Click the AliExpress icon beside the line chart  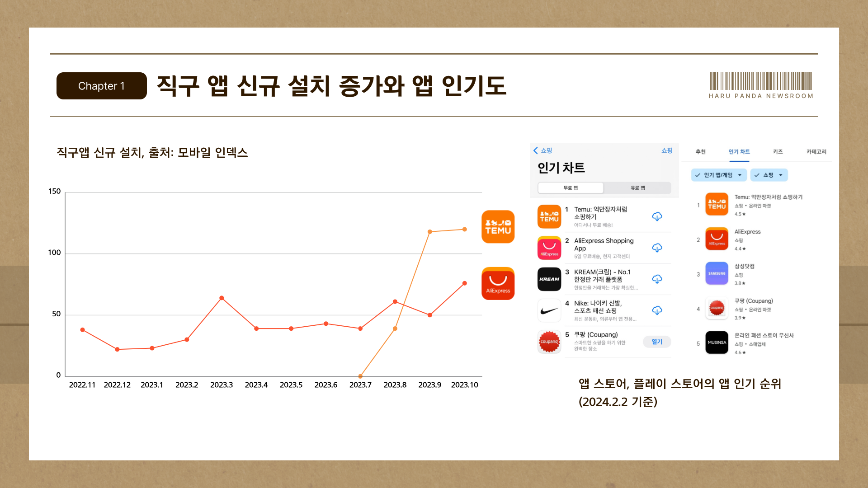point(498,283)
